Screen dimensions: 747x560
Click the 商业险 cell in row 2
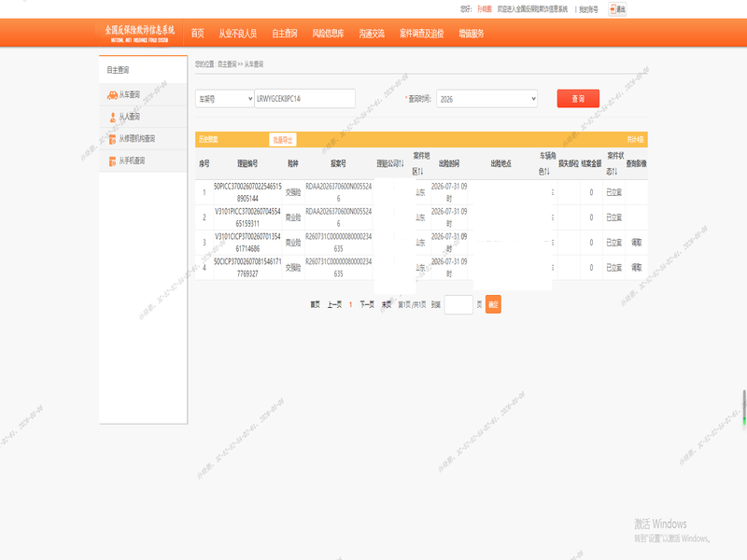click(x=293, y=217)
